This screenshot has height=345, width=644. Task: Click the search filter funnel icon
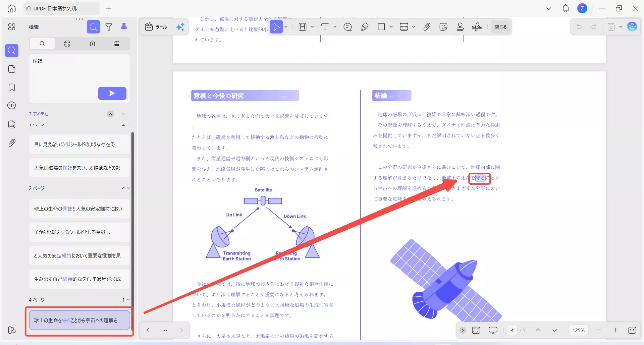[x=109, y=27]
